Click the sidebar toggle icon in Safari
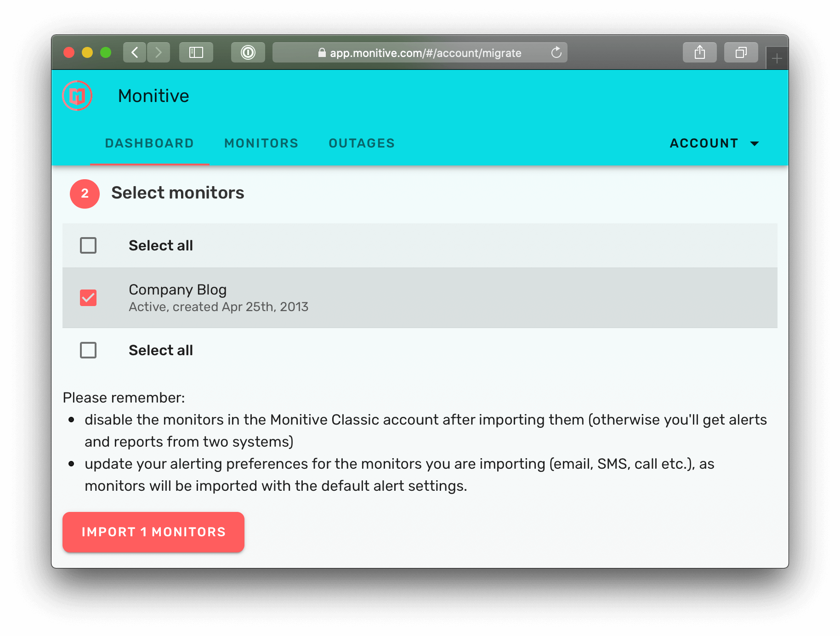 click(x=196, y=52)
